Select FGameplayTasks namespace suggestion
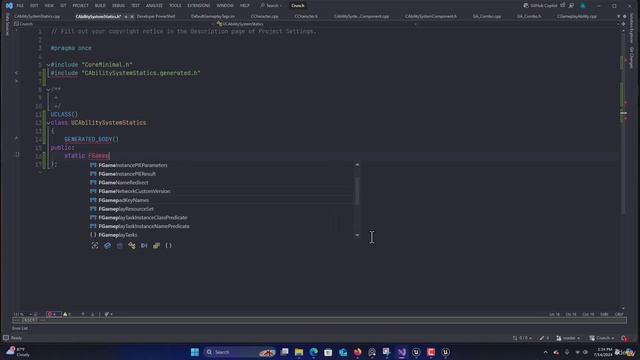 (x=222, y=235)
